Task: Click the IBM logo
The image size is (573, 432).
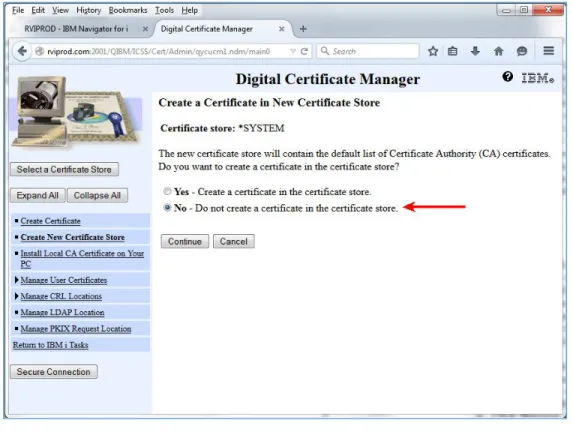Action: coord(538,78)
